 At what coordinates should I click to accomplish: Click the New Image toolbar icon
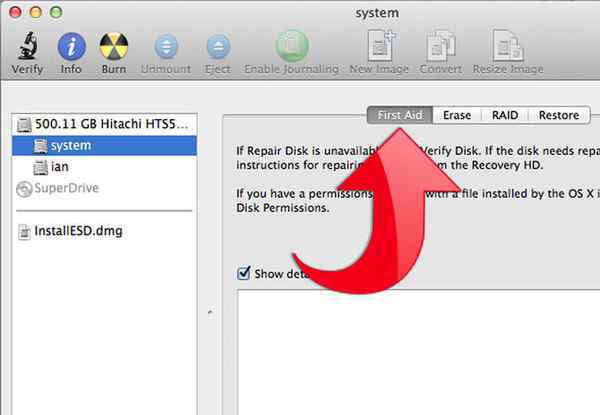[380, 46]
